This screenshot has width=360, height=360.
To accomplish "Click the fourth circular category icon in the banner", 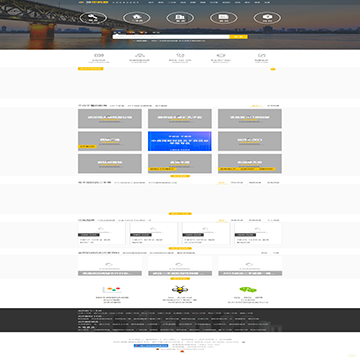I will point(223,18).
